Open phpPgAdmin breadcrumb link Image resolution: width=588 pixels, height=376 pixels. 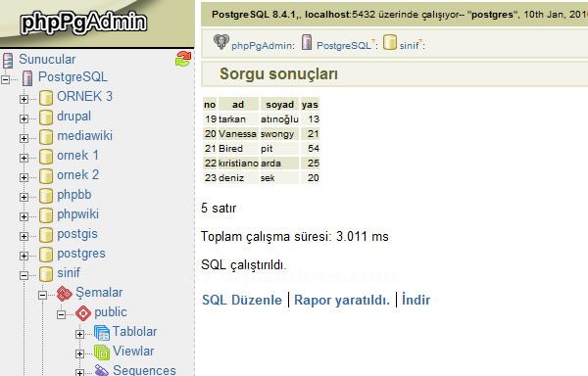click(x=263, y=45)
